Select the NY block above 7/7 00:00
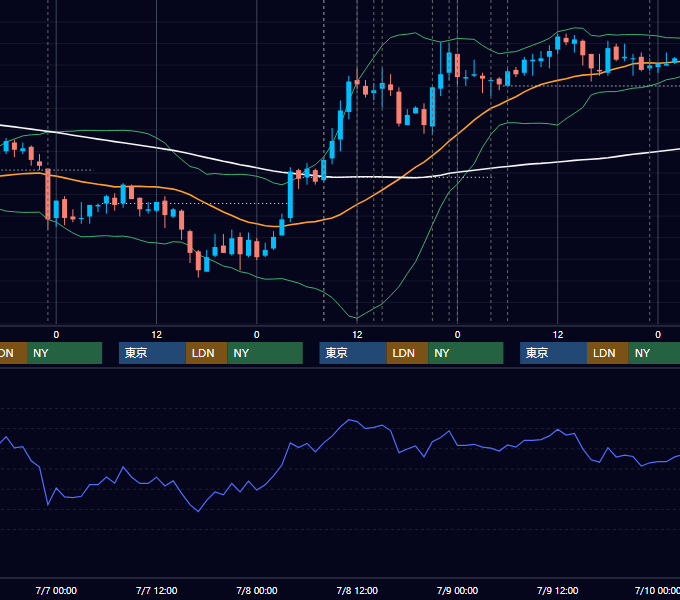The height and width of the screenshot is (600, 680). click(x=65, y=353)
